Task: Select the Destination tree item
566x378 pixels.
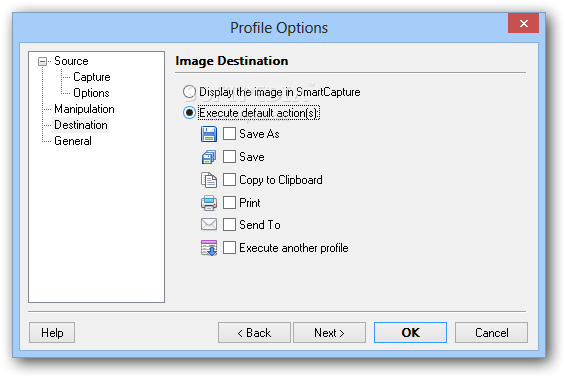Action: [x=81, y=125]
